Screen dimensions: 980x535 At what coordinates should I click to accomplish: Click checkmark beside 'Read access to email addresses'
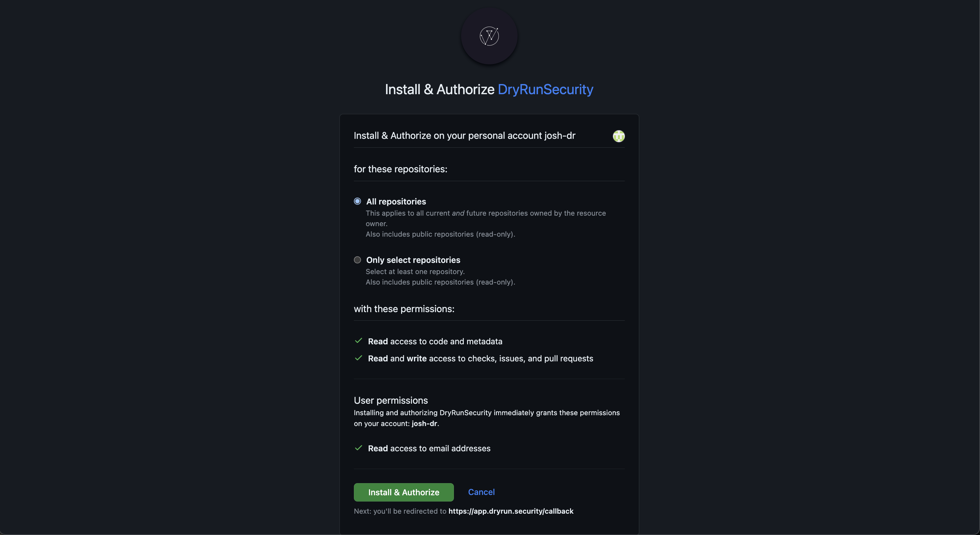(x=358, y=448)
